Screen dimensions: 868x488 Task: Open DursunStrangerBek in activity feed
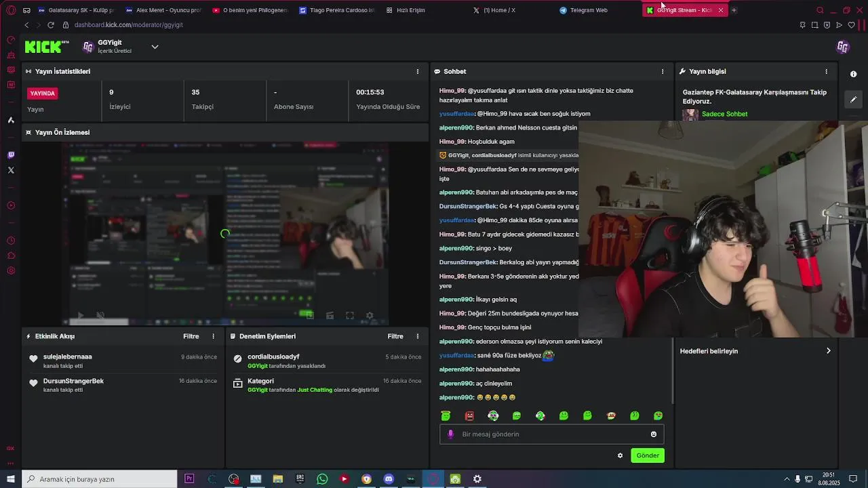pyautogui.click(x=73, y=381)
